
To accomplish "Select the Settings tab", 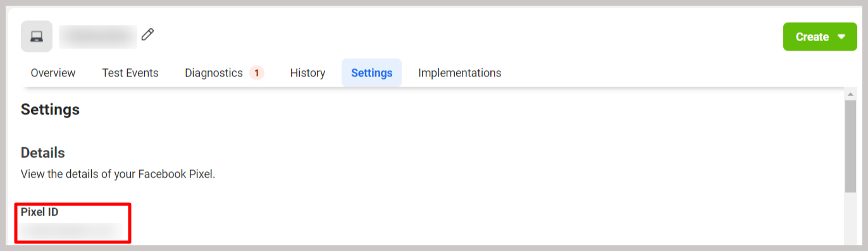I will coord(372,73).
